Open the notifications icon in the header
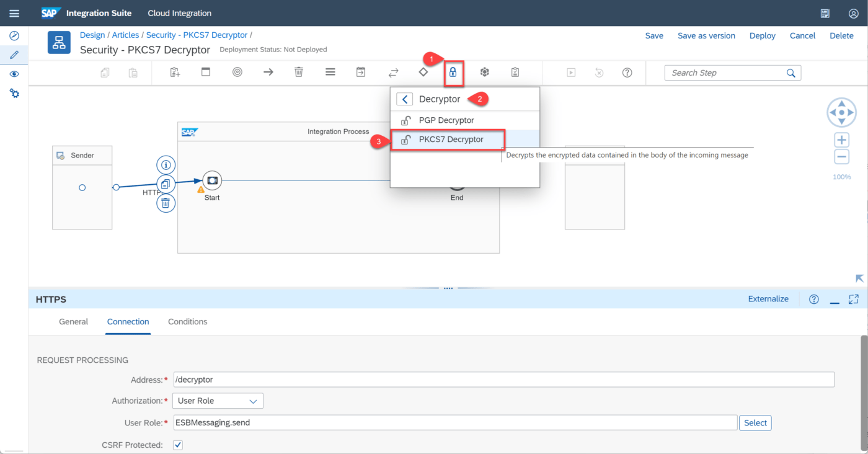Image resolution: width=868 pixels, height=454 pixels. click(825, 13)
